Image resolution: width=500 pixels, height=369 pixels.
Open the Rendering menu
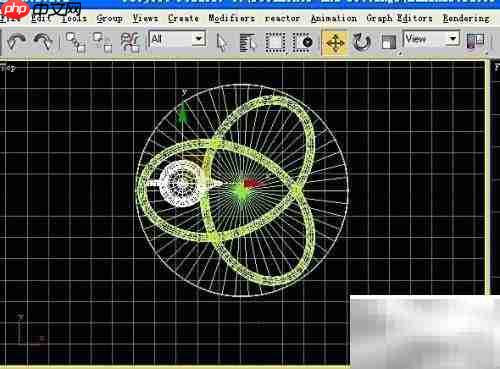(466, 18)
